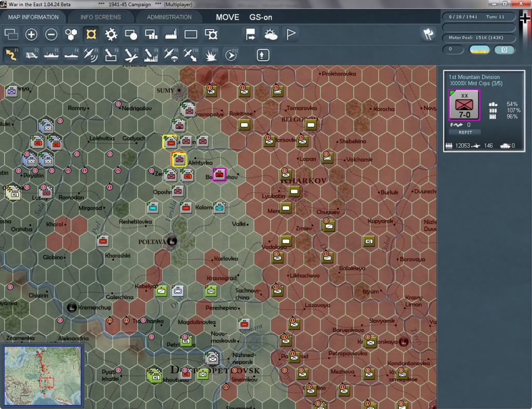Select the F6 bomb unit mode
532x409 pixels.
click(111, 55)
